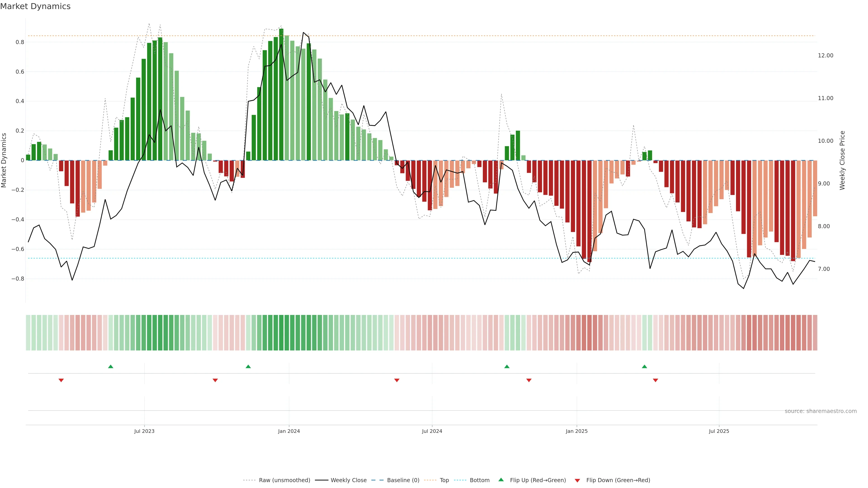
Task: Click the Jan 2025 axis label
Action: click(x=577, y=431)
